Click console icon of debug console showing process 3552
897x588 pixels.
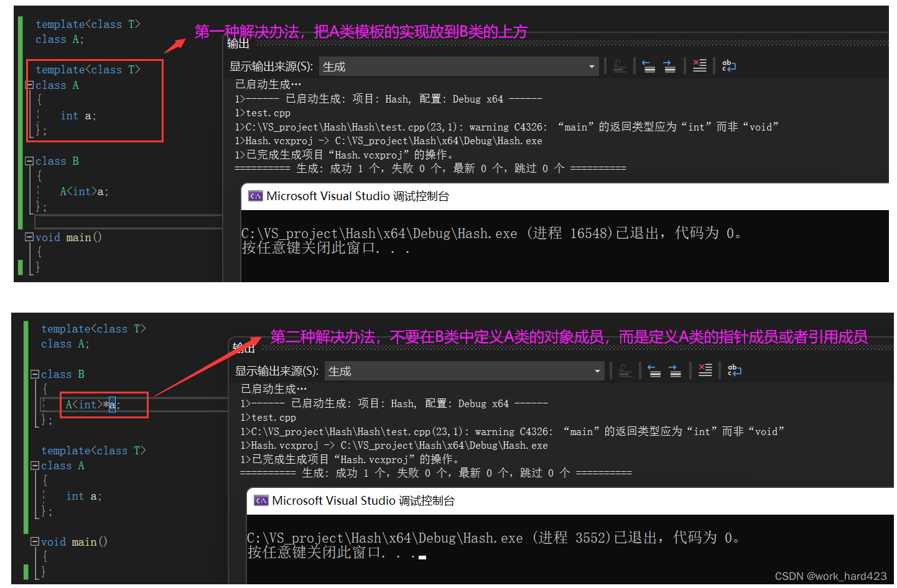261,501
